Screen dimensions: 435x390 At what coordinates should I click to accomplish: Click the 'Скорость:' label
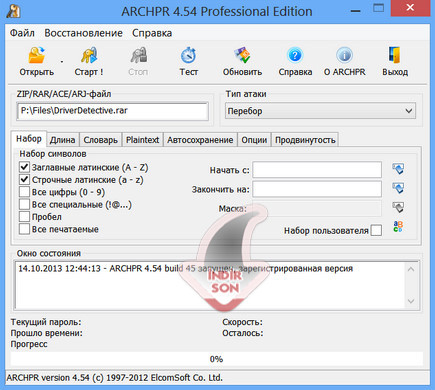[x=242, y=322]
